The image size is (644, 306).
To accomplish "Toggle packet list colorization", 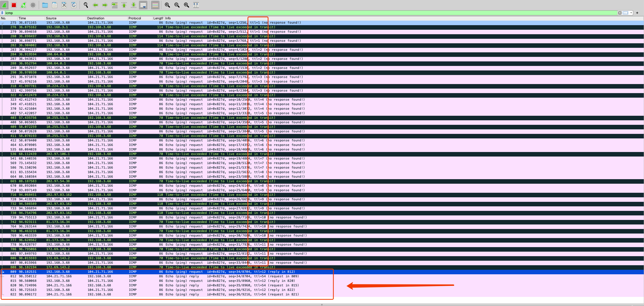I will [x=155, y=5].
